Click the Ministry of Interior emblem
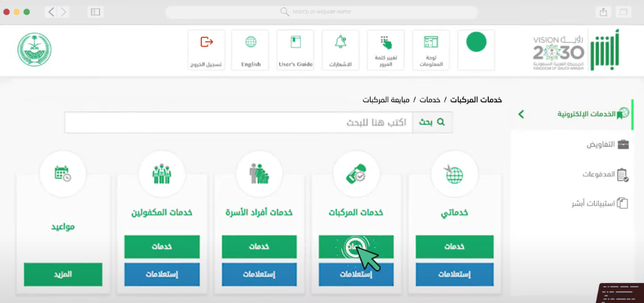The width and height of the screenshot is (644, 303). point(34,50)
